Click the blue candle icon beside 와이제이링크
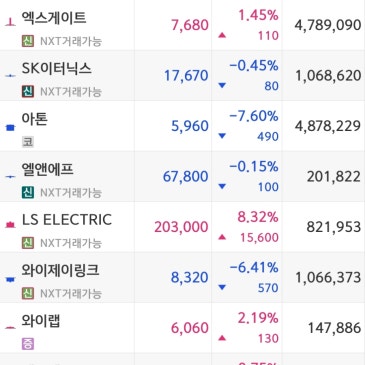The height and width of the screenshot is (365, 365). (10, 279)
